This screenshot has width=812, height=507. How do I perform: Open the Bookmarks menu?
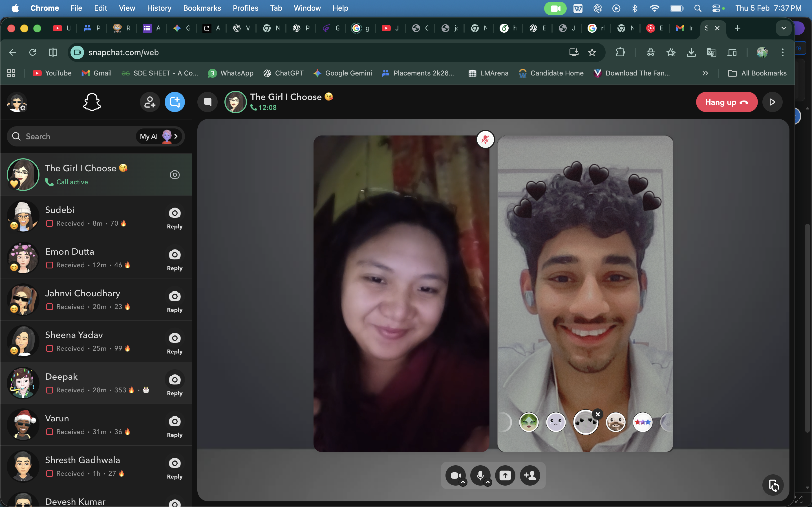[202, 8]
